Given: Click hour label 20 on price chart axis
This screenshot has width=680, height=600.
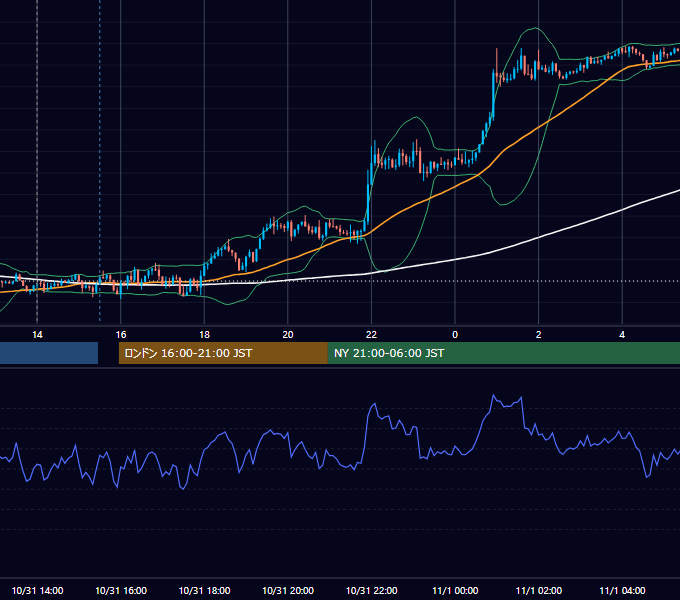Looking at the screenshot, I should [x=288, y=335].
